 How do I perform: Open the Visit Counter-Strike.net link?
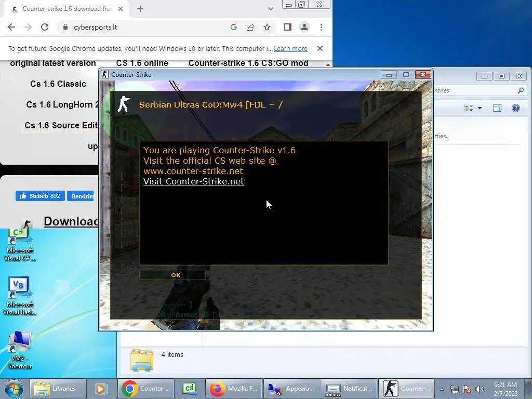193,181
